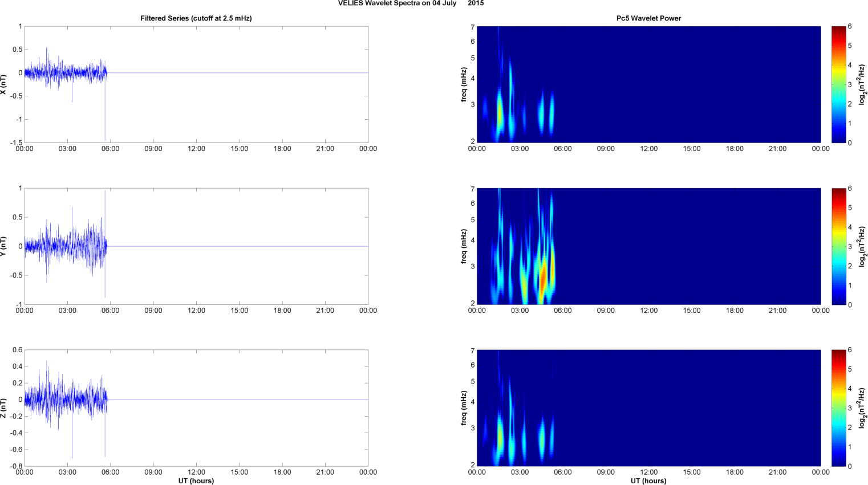Click the colorbar beside the Z-component spectrogram

[838, 408]
